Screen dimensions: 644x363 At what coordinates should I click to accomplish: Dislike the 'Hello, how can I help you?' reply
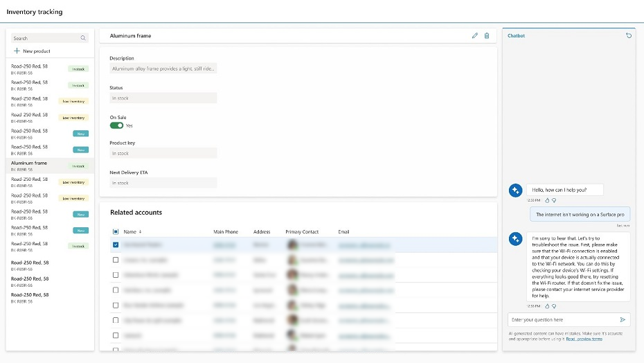(x=554, y=201)
